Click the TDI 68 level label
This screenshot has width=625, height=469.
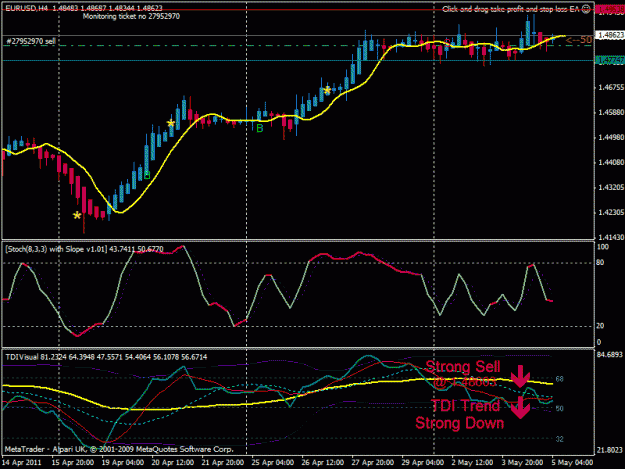(x=560, y=379)
